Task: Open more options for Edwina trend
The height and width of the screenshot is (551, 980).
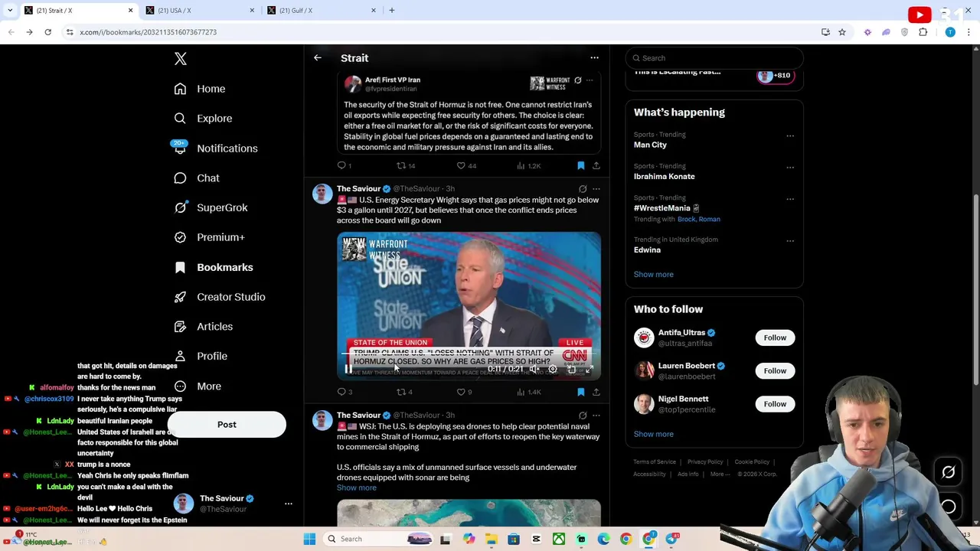Action: point(790,241)
